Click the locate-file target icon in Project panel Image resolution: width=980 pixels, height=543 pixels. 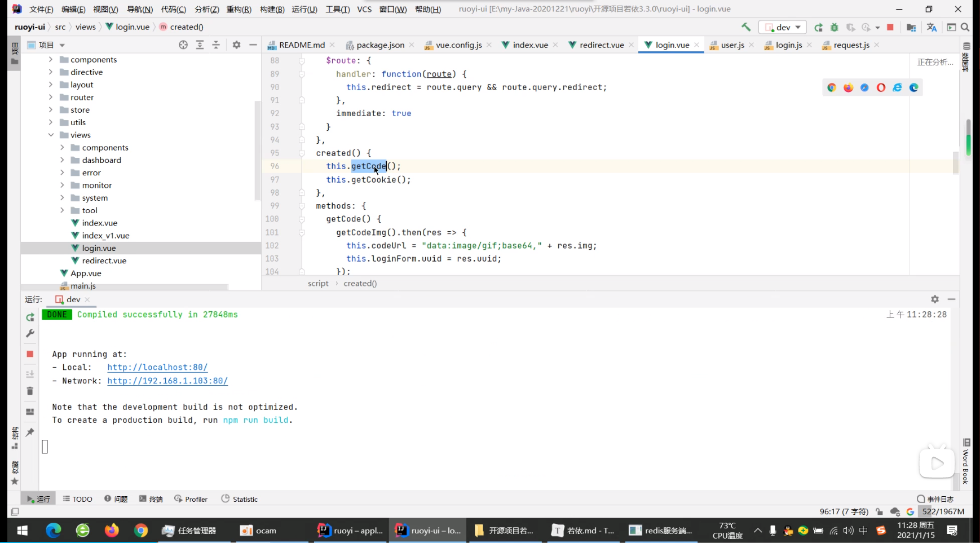point(183,45)
